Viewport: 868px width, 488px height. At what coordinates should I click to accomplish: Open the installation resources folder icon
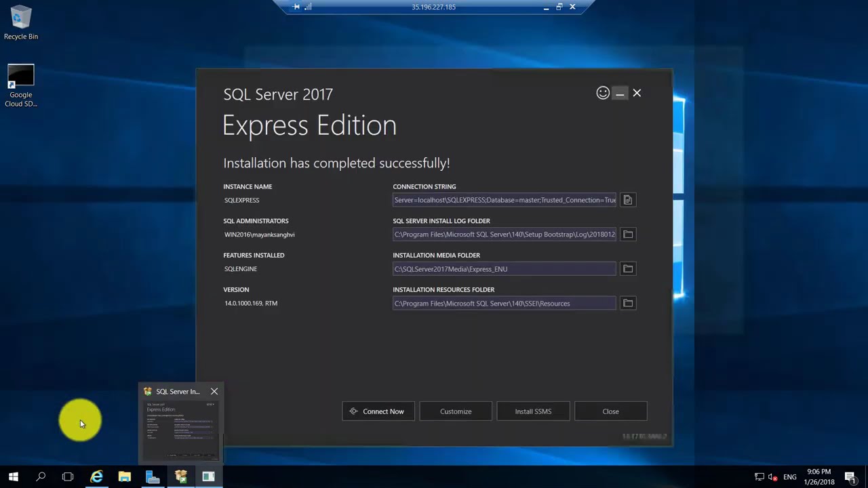click(628, 304)
